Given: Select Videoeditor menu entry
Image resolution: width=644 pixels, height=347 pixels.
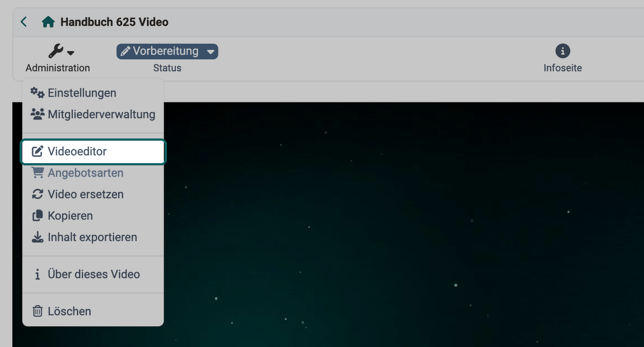Looking at the screenshot, I should click(93, 152).
